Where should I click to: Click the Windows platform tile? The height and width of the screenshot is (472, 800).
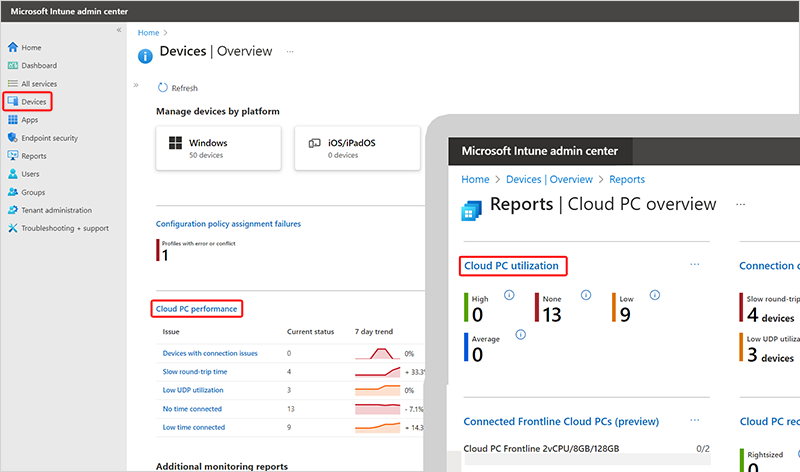(218, 148)
